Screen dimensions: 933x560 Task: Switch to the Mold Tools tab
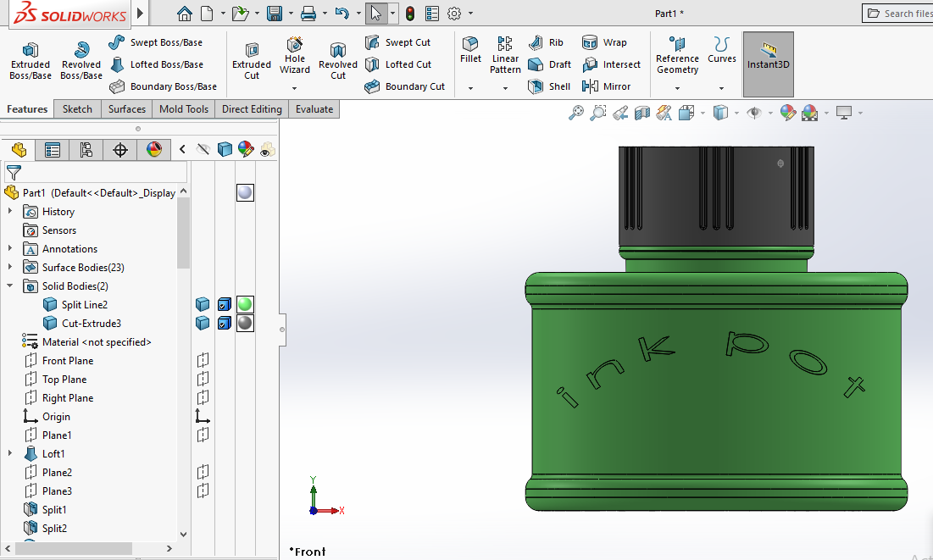pos(184,109)
